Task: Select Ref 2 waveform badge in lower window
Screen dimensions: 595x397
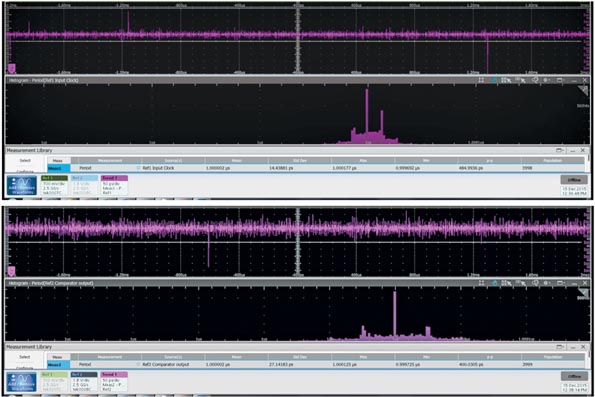Action: pyautogui.click(x=84, y=382)
